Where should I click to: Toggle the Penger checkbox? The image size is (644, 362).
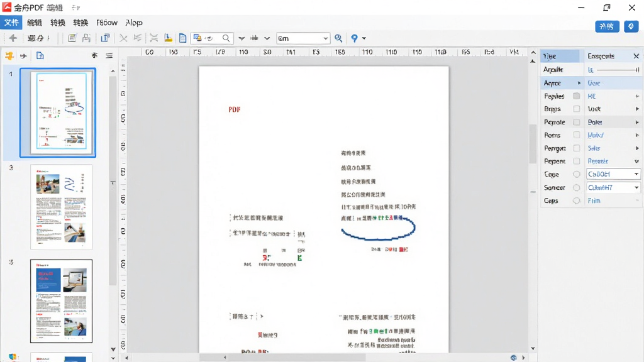click(577, 148)
